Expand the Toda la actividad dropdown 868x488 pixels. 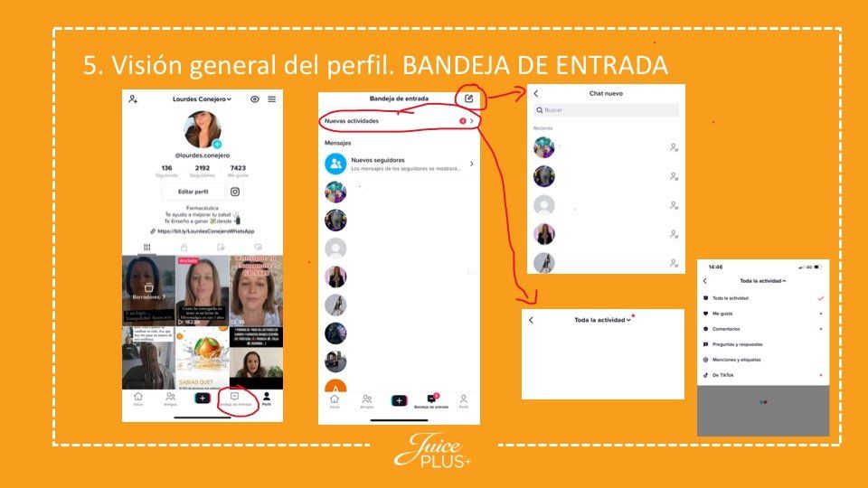(x=602, y=320)
